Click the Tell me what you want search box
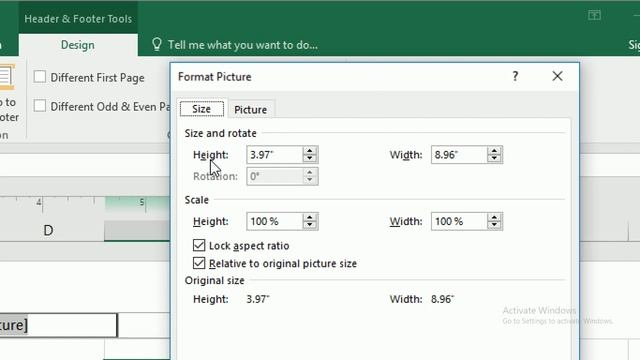640x360 pixels. point(242,45)
